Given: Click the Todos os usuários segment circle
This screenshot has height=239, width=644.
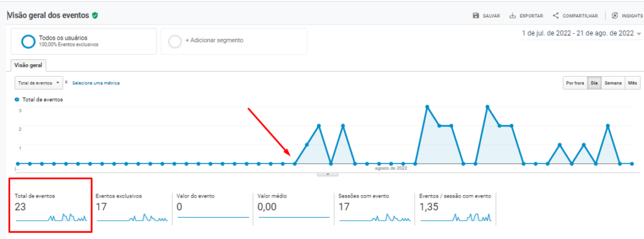Looking at the screenshot, I should (x=29, y=42).
